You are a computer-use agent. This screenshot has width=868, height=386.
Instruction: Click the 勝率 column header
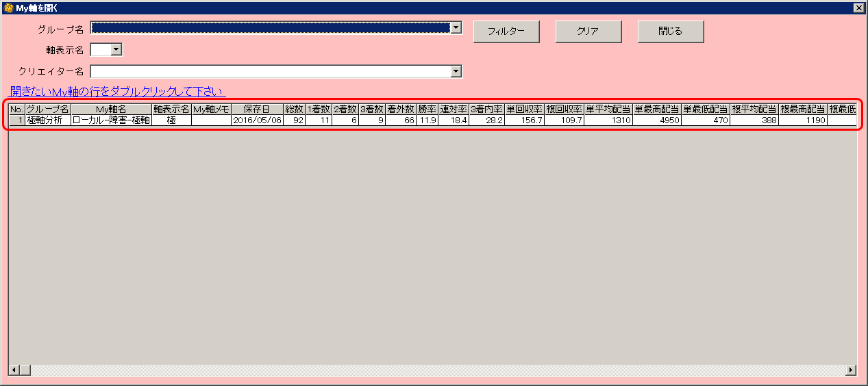tap(427, 109)
